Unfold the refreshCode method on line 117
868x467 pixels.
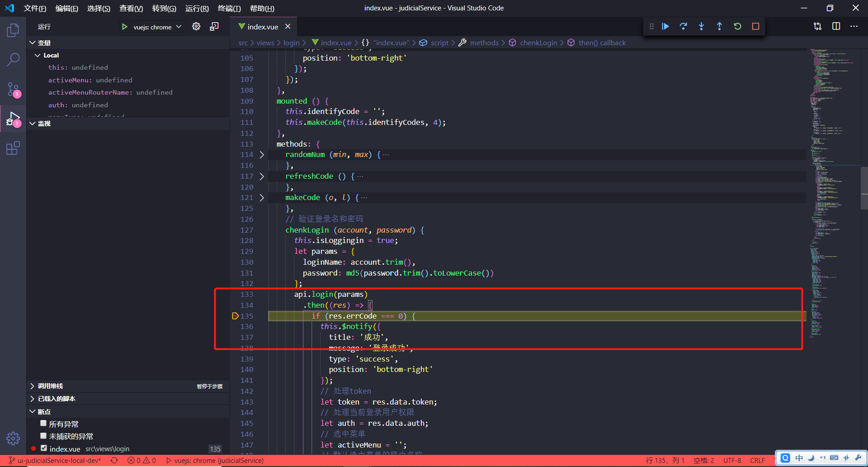(262, 176)
